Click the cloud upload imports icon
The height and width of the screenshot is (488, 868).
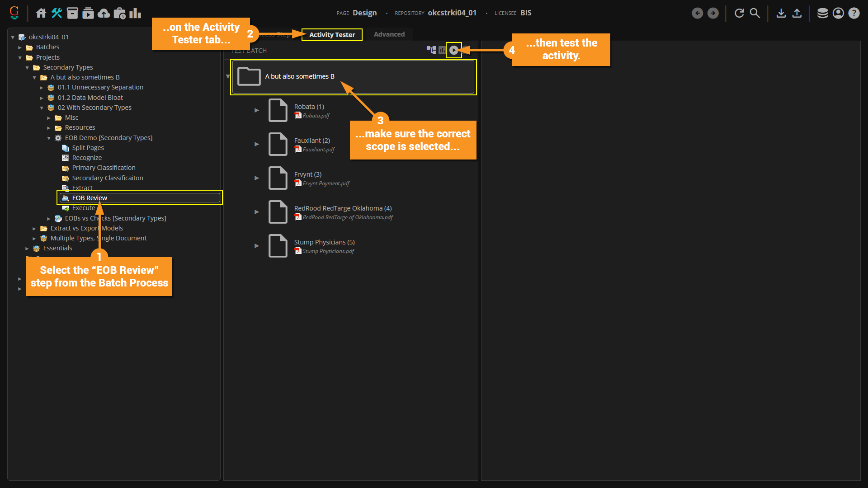pyautogui.click(x=104, y=13)
